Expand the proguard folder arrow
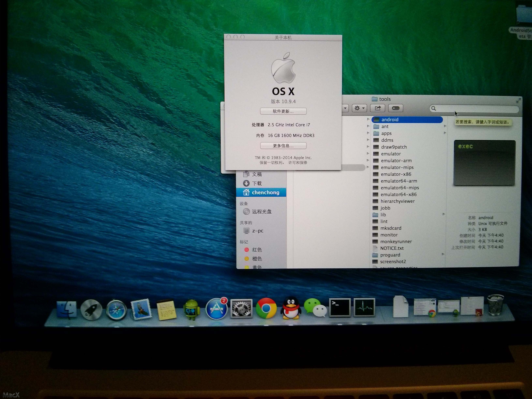532x399 pixels. [x=443, y=254]
